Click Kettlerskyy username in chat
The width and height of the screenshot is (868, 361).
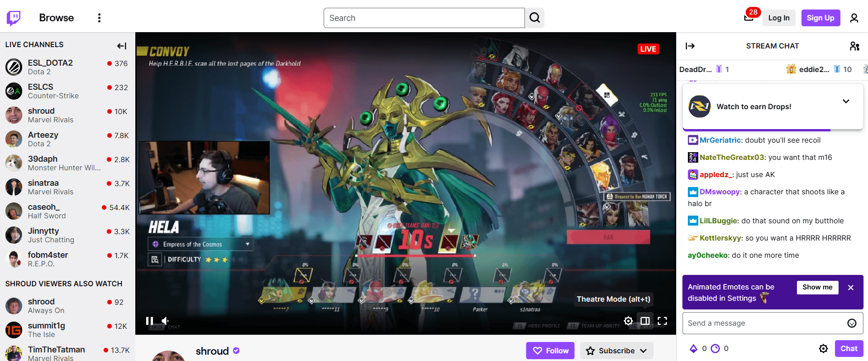click(x=720, y=238)
